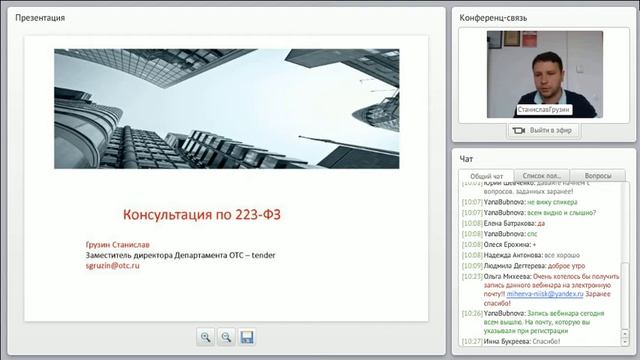The height and width of the screenshot is (360, 640).
Task: Click the 'Чат' panel header
Action: [466, 159]
